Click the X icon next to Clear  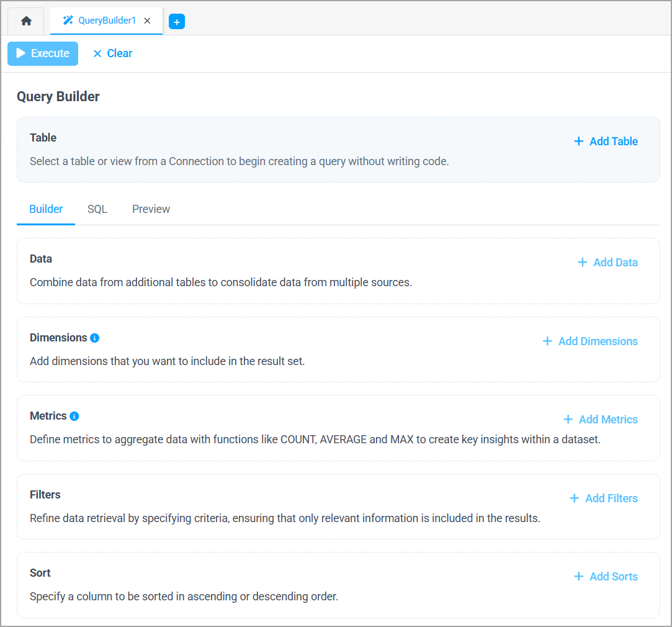point(97,53)
